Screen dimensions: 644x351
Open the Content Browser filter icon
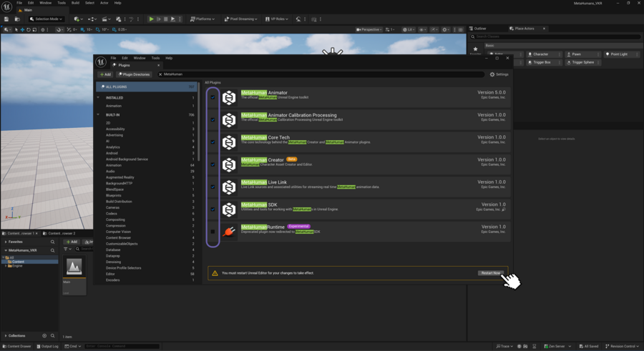67,249
